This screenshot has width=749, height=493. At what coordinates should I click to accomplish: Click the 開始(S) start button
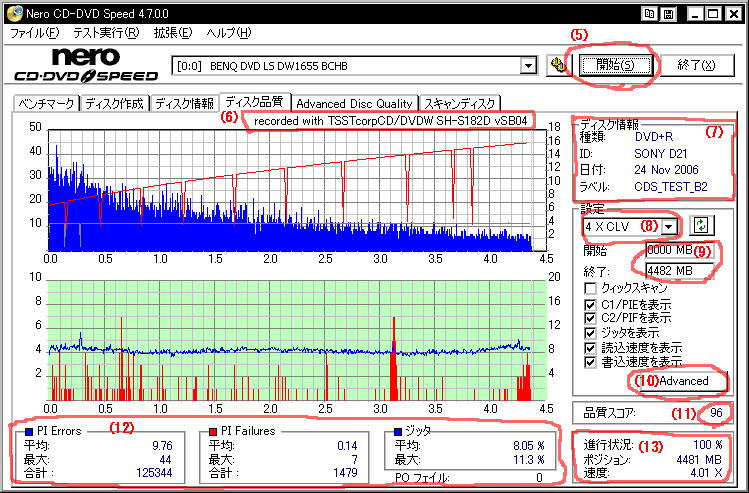(x=615, y=65)
